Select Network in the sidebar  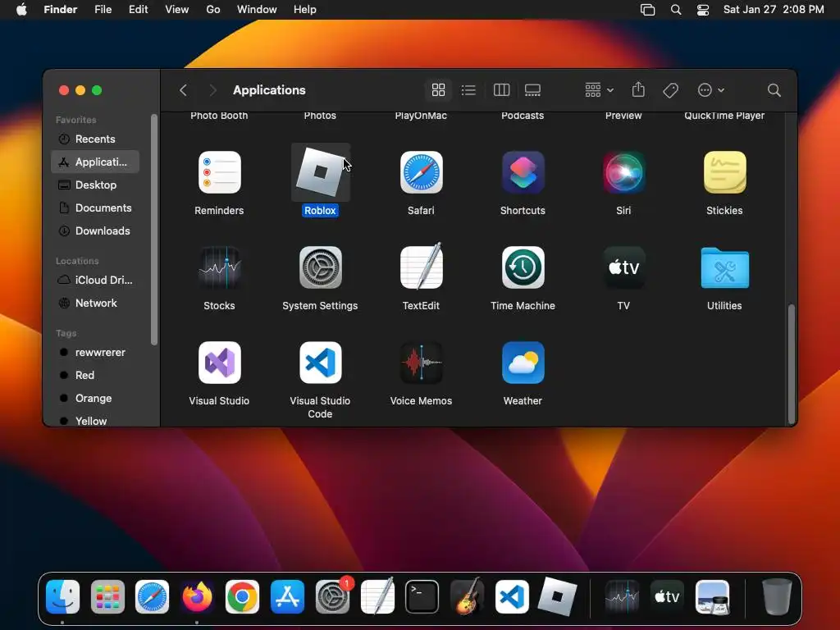click(x=95, y=304)
